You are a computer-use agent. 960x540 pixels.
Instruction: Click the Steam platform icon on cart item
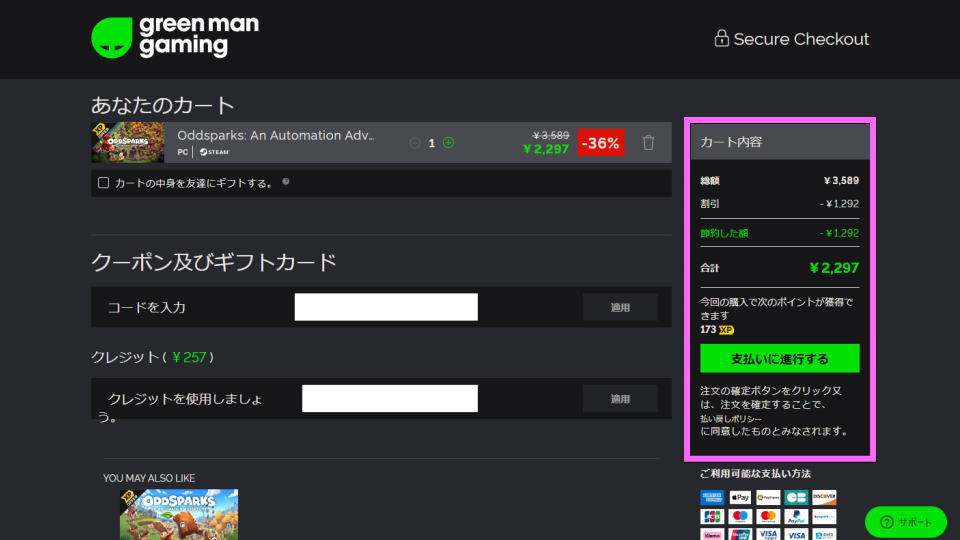[214, 152]
